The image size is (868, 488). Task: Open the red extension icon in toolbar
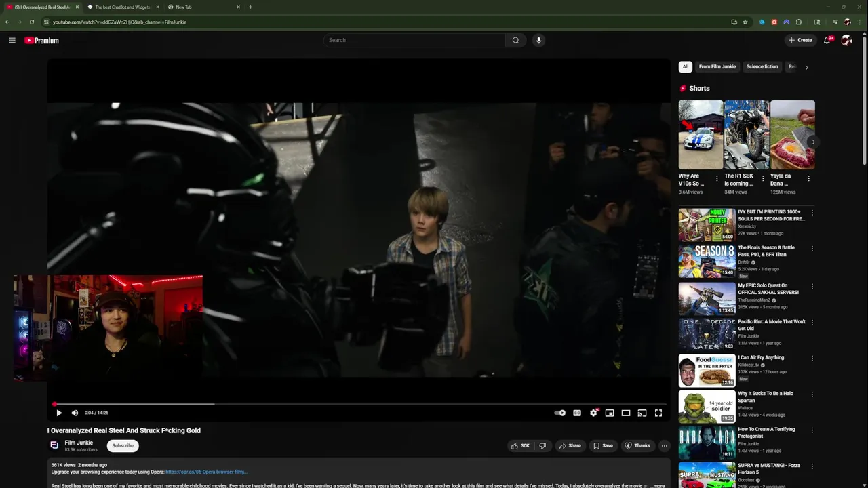pyautogui.click(x=774, y=22)
